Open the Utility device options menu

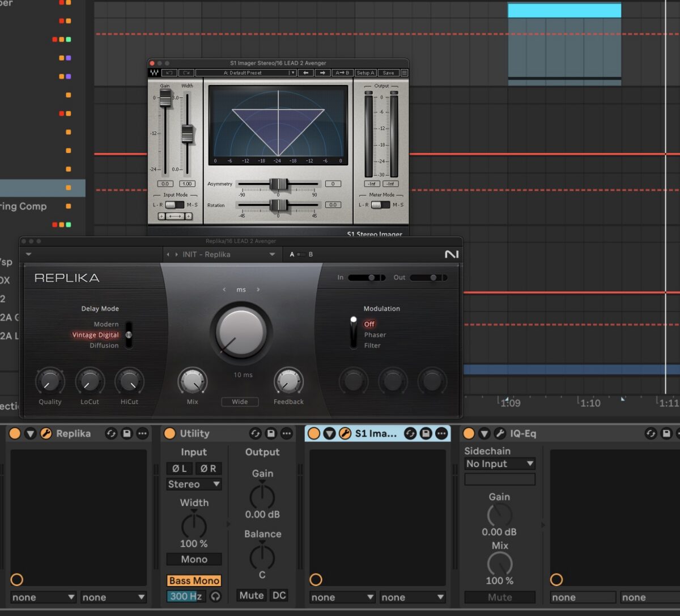coord(287,434)
